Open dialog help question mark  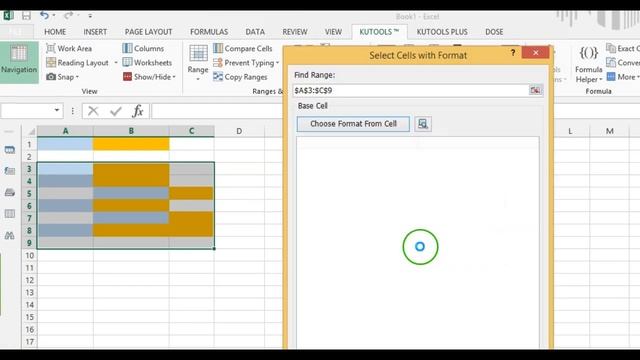pos(513,53)
